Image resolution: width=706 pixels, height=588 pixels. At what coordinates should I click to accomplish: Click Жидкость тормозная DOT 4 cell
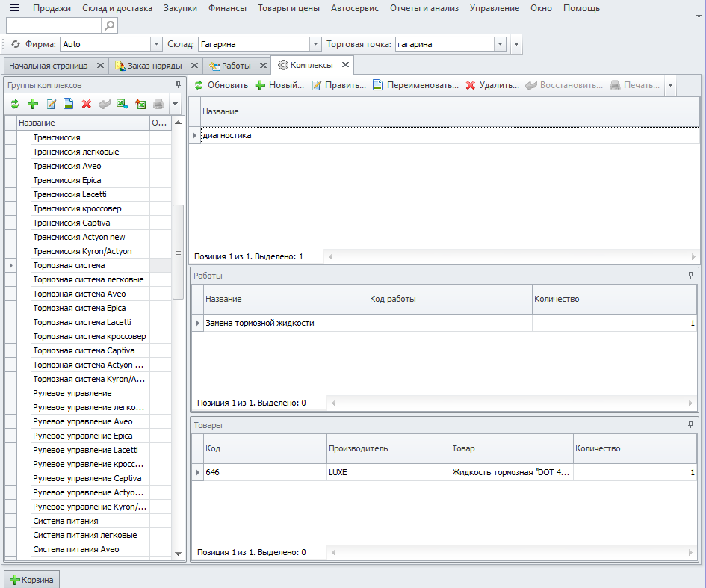pos(512,472)
